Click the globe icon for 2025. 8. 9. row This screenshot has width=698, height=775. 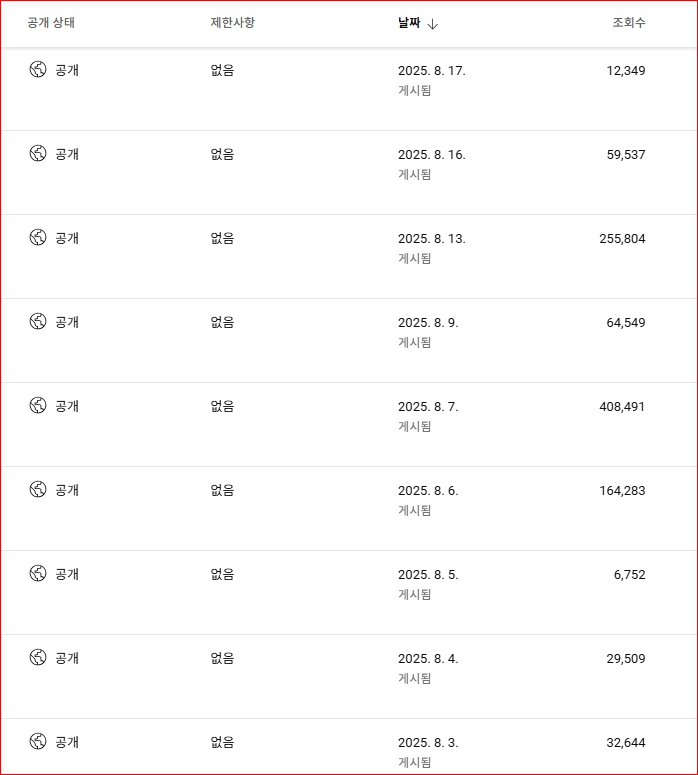(38, 321)
